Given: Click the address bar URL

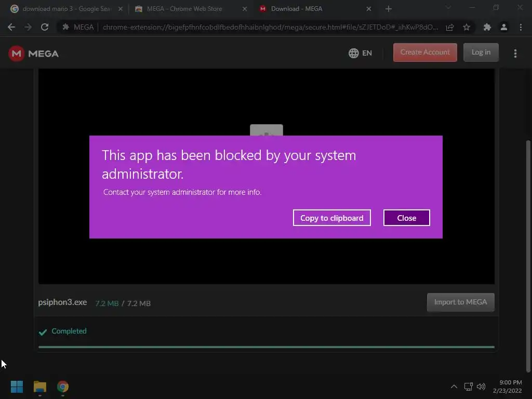Looking at the screenshot, I should click(270, 27).
